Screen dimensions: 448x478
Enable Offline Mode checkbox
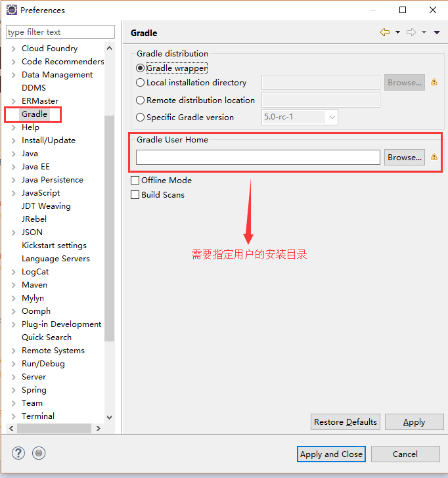[135, 180]
